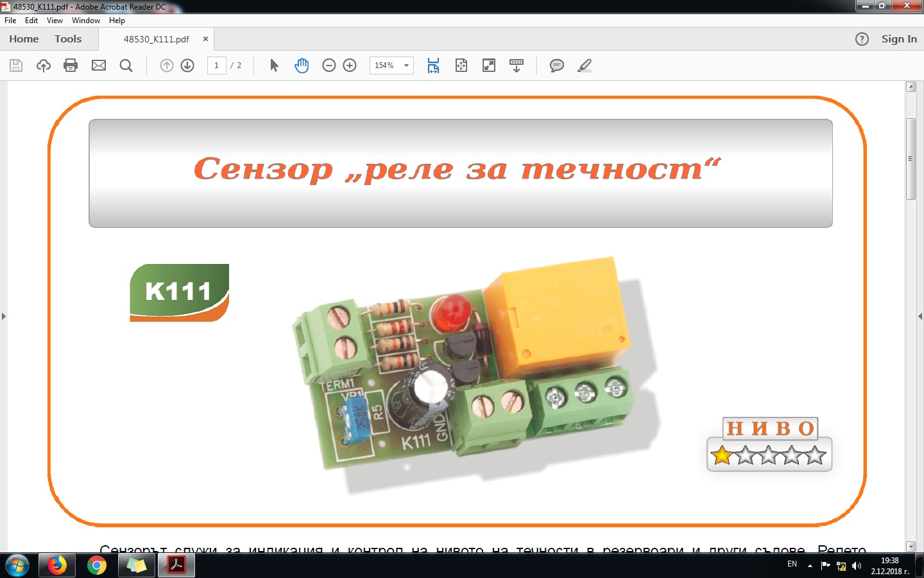
Task: Open the Windows Start menu
Action: (17, 566)
